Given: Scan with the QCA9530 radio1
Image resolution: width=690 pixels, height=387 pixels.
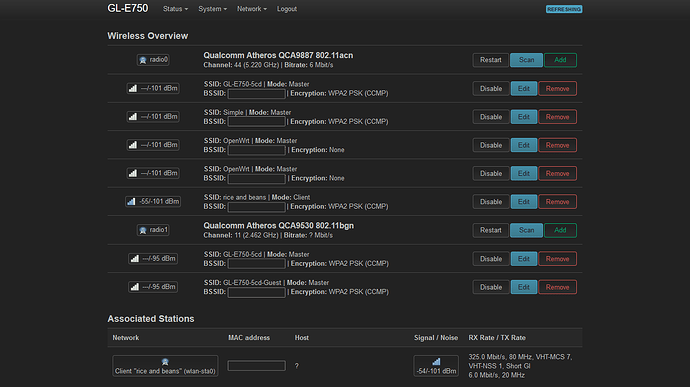Looking at the screenshot, I should [x=526, y=230].
